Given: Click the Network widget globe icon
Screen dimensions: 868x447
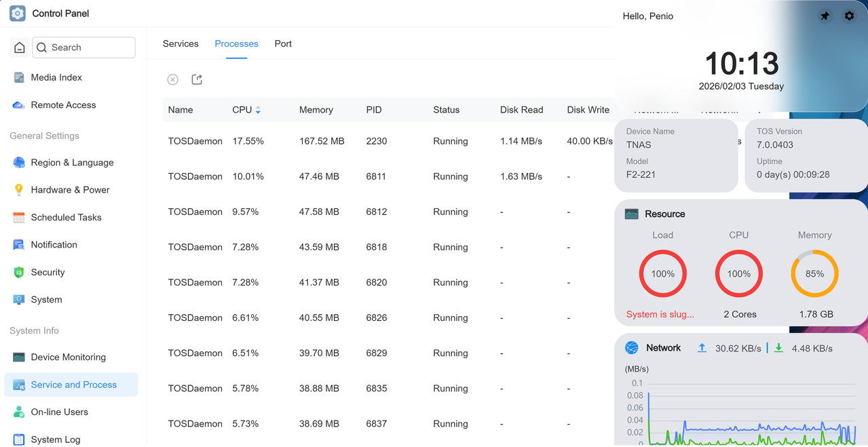Looking at the screenshot, I should point(632,348).
